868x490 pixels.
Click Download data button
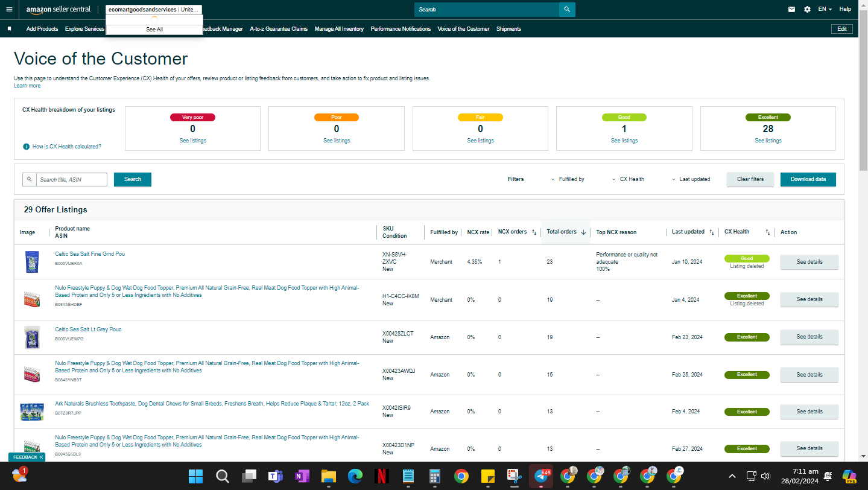click(x=808, y=179)
